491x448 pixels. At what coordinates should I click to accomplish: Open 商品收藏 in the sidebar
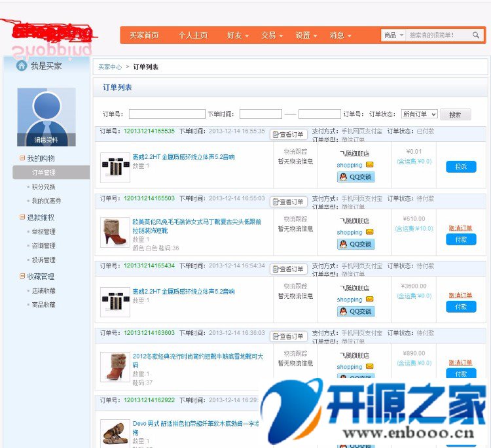(43, 305)
